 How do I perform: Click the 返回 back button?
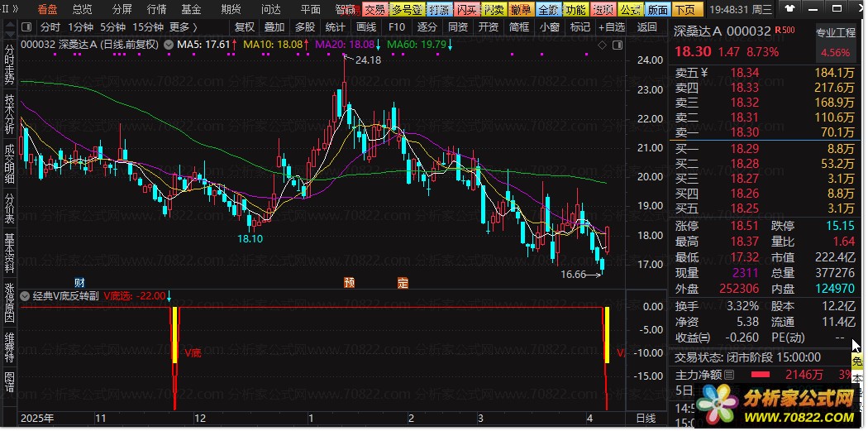click(646, 27)
